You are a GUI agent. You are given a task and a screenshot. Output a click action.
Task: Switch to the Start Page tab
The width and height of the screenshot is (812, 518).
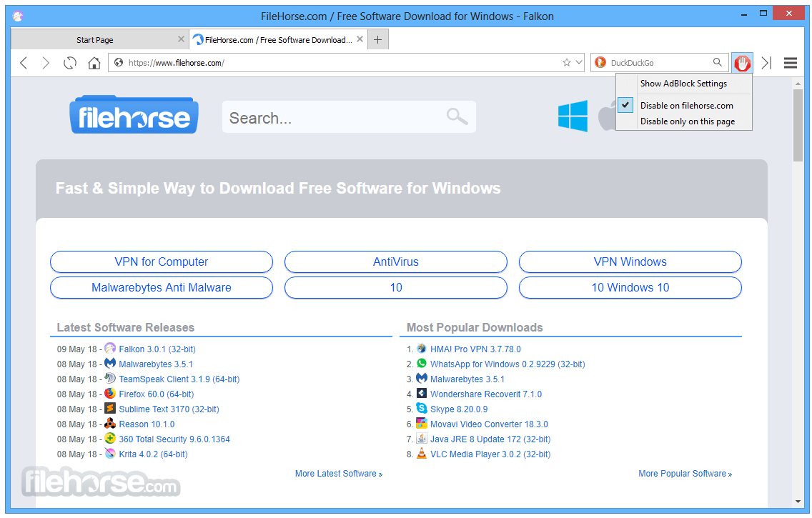[95, 40]
